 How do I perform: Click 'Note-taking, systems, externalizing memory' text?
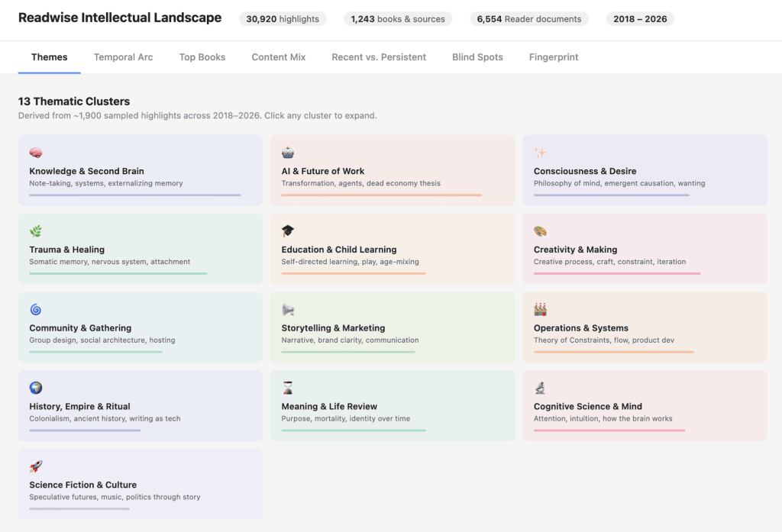105,183
